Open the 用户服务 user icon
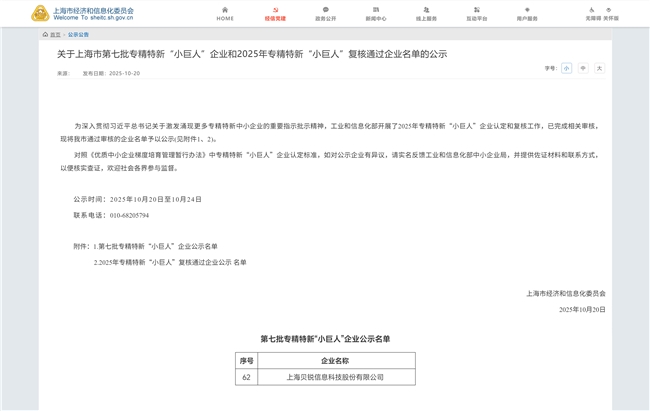This screenshot has height=411, width=650. click(527, 11)
